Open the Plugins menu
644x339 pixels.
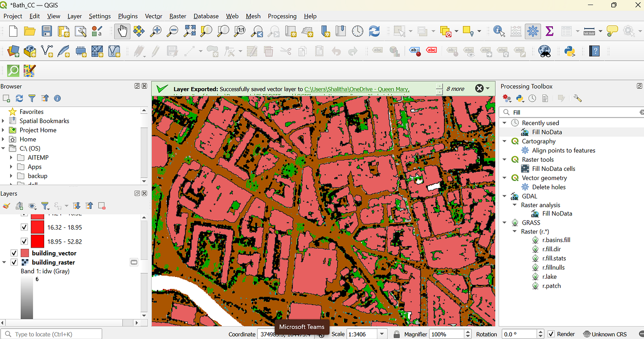click(128, 16)
